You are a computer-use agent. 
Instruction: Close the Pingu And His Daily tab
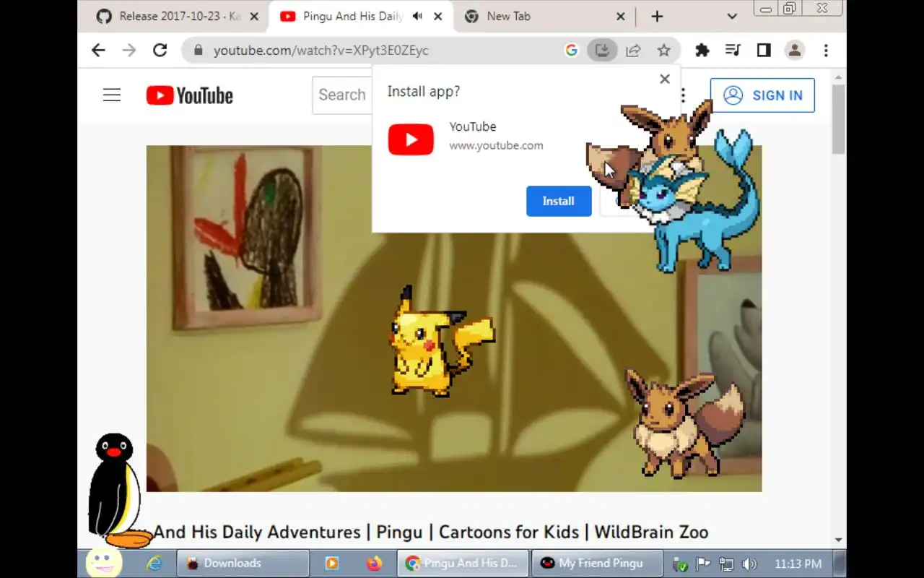pyautogui.click(x=438, y=17)
